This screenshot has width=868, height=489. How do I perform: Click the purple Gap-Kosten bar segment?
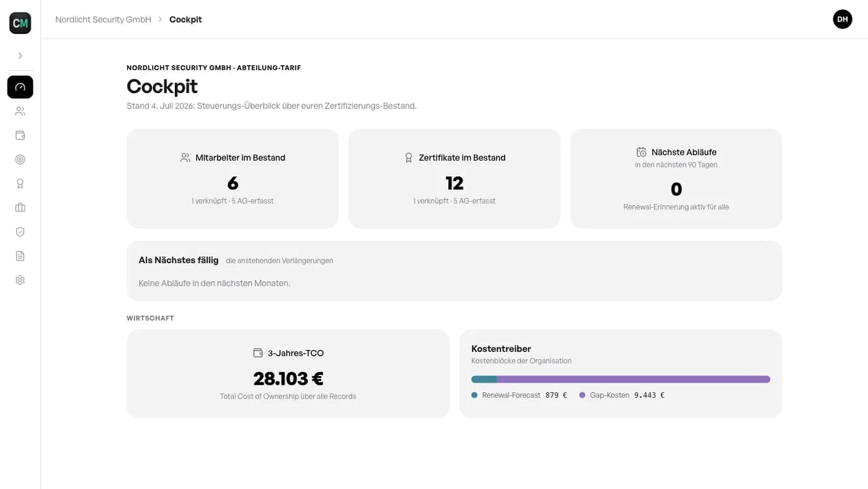[x=634, y=379]
